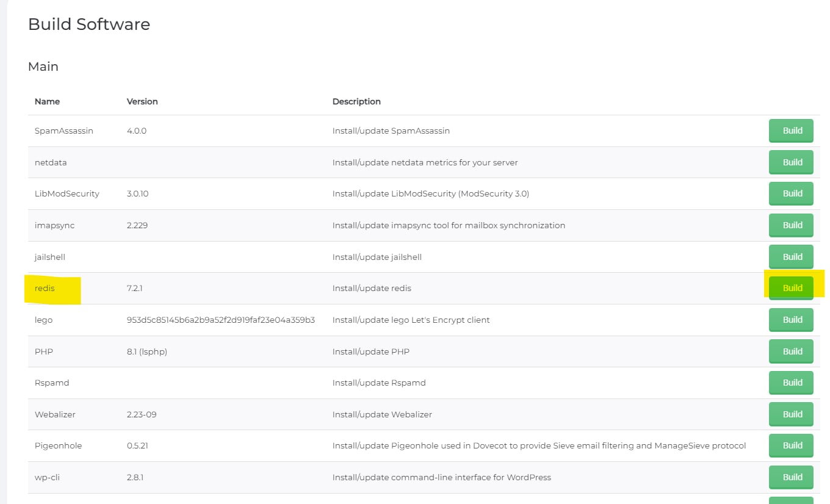Click the lego version hash text
The height and width of the screenshot is (504, 830).
tap(220, 320)
